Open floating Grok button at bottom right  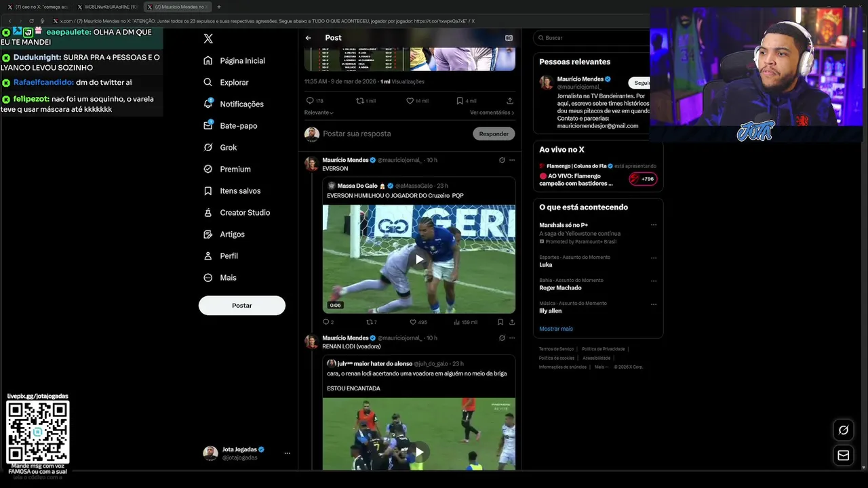click(844, 430)
